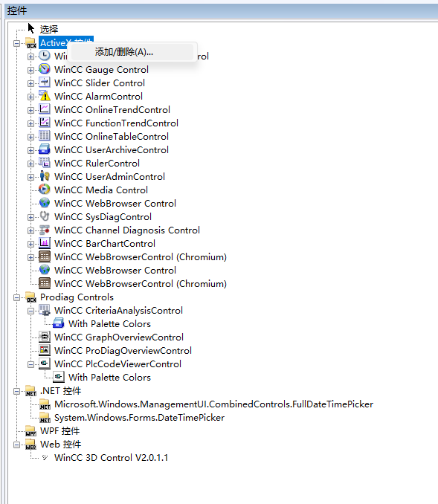Click the WinCC CriteriaAnalysisControl icon

click(x=45, y=310)
